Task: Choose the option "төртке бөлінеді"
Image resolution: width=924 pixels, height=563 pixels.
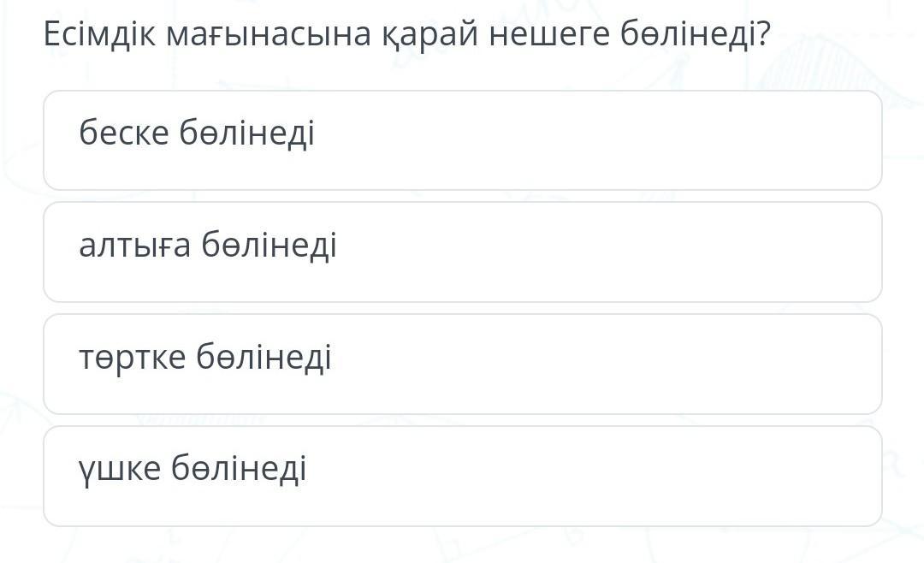Action: pyautogui.click(x=462, y=364)
